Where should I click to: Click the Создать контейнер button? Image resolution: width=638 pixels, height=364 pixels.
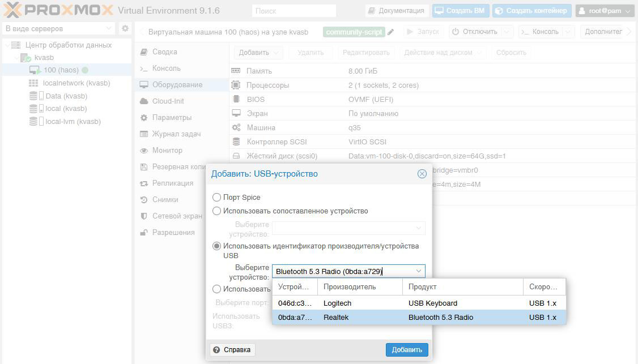point(532,11)
